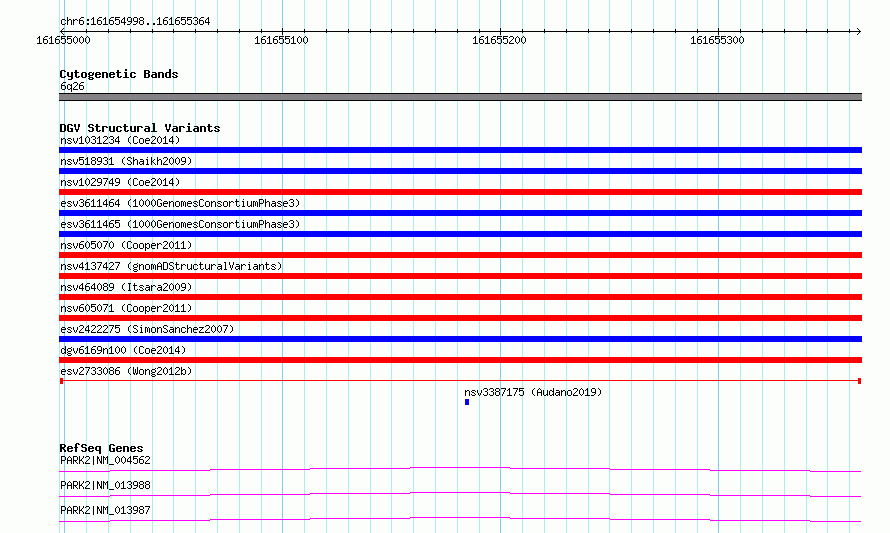Open the PARK2|NM_013988 transcript label
Screen dimensions: 890x533
105,485
